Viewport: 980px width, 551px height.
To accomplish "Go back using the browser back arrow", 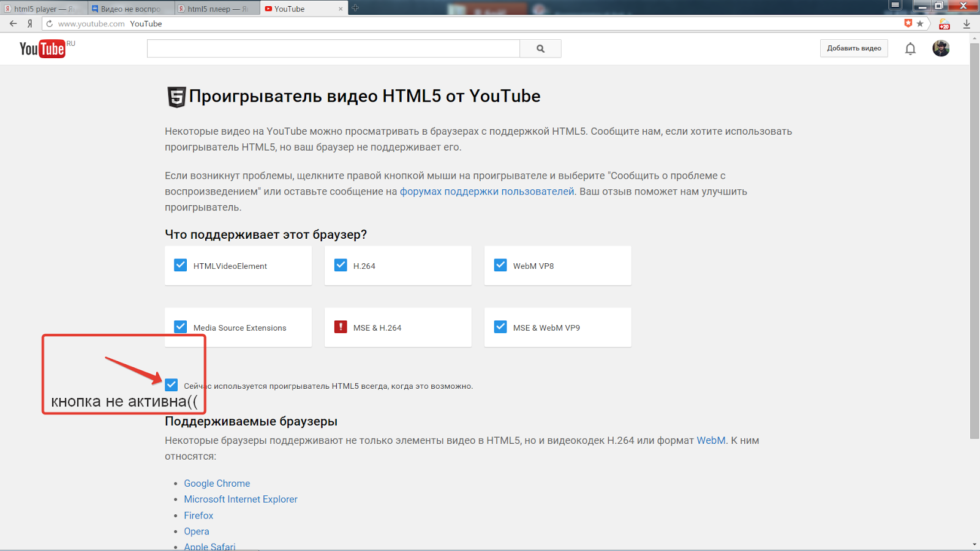I will pyautogui.click(x=13, y=24).
